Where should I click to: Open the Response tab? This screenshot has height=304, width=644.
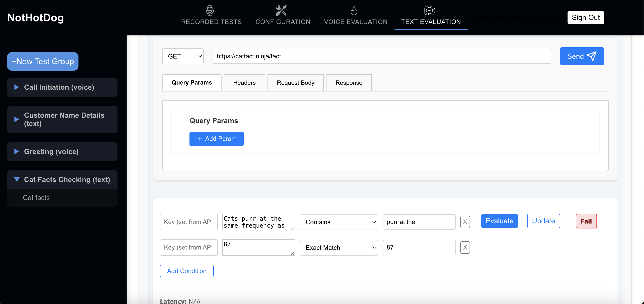(x=348, y=83)
